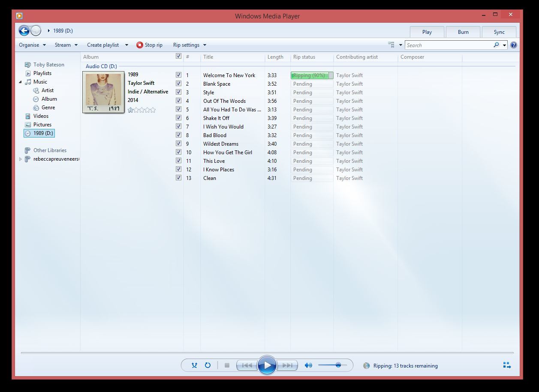Open the view options dropdown arrow
Viewport: 539px width, 392px height.
click(x=400, y=45)
